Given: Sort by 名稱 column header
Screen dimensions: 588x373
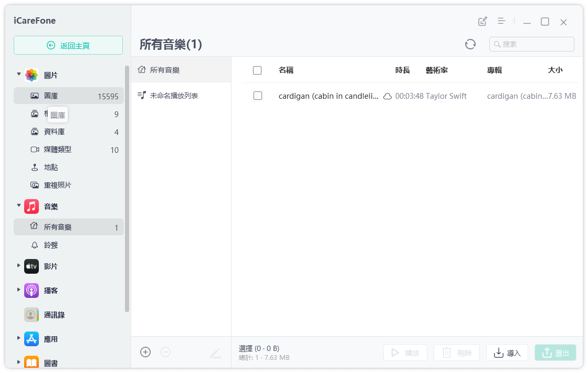Looking at the screenshot, I should [286, 70].
